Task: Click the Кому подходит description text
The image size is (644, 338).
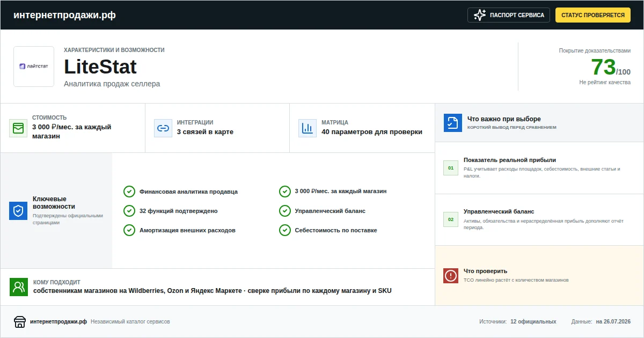Action: 213,291
